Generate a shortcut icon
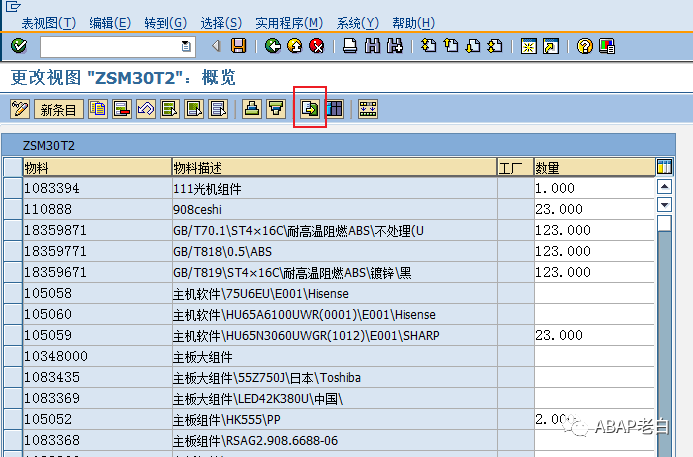Image resolution: width=693 pixels, height=457 pixels. [551, 46]
